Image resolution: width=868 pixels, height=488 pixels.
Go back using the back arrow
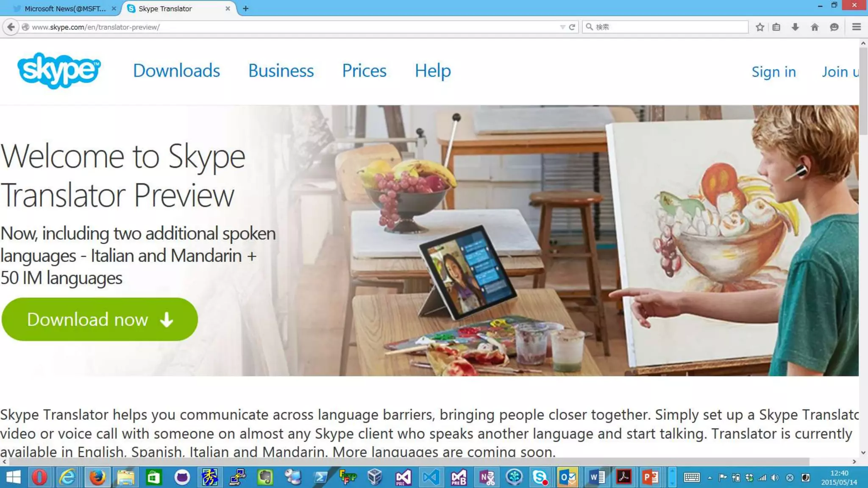click(11, 27)
